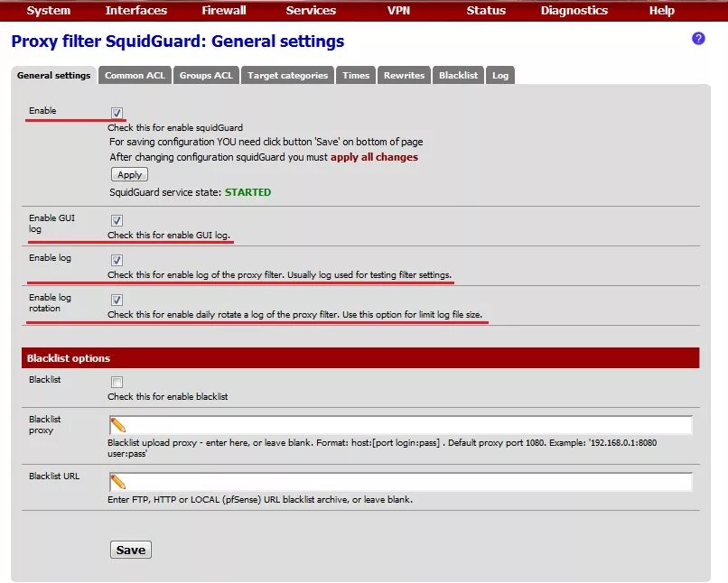Click 'Check this for enable blacklist' text
Viewport: 728px width, 583px height.
[168, 396]
